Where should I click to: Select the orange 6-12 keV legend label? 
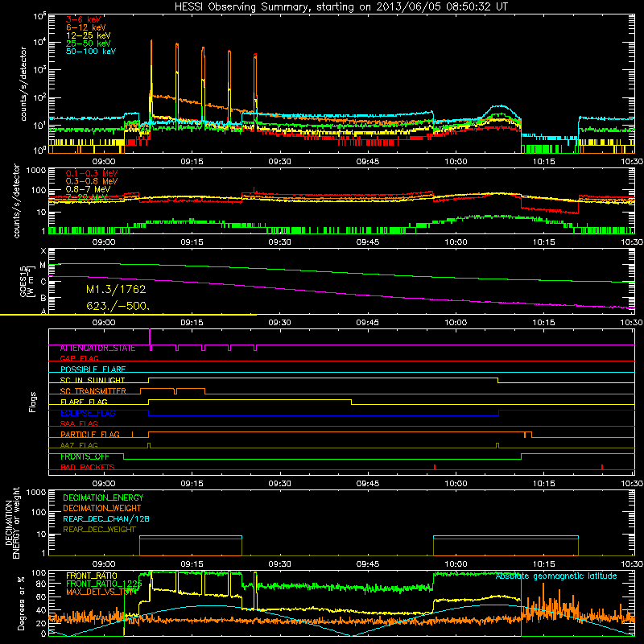[86, 27]
